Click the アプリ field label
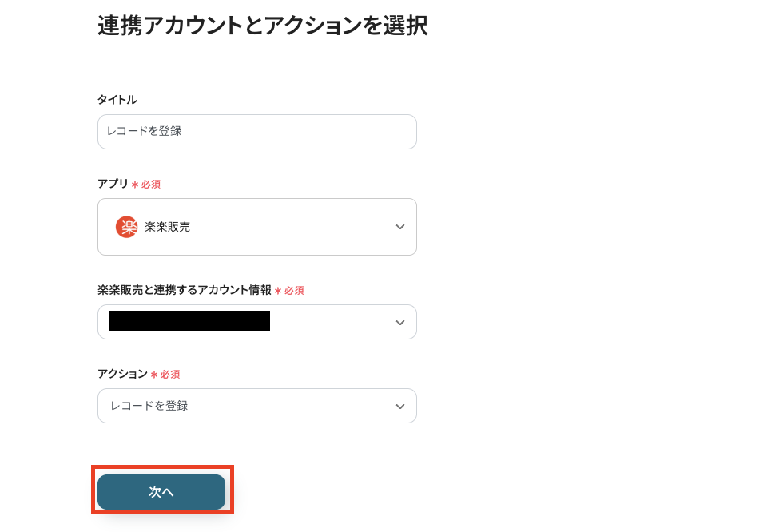 (x=111, y=184)
